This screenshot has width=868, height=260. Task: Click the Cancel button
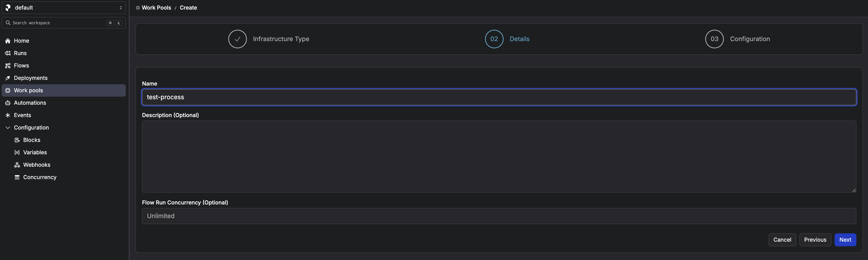coord(782,240)
